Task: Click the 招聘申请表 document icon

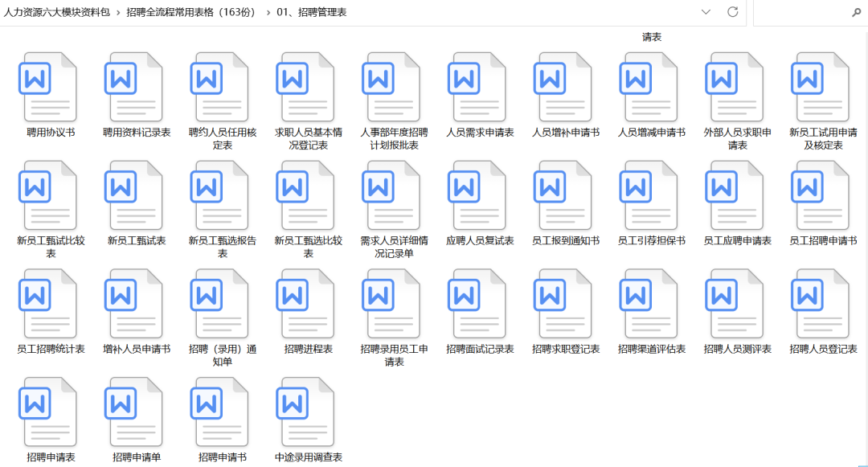Action: [x=48, y=412]
